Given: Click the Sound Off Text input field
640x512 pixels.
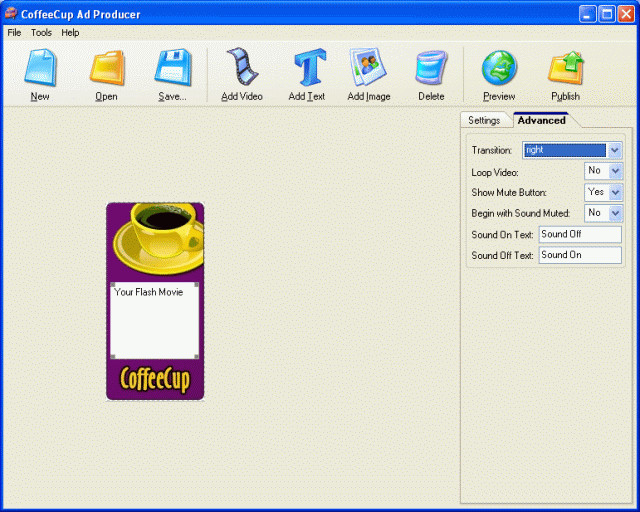Looking at the screenshot, I should click(580, 255).
